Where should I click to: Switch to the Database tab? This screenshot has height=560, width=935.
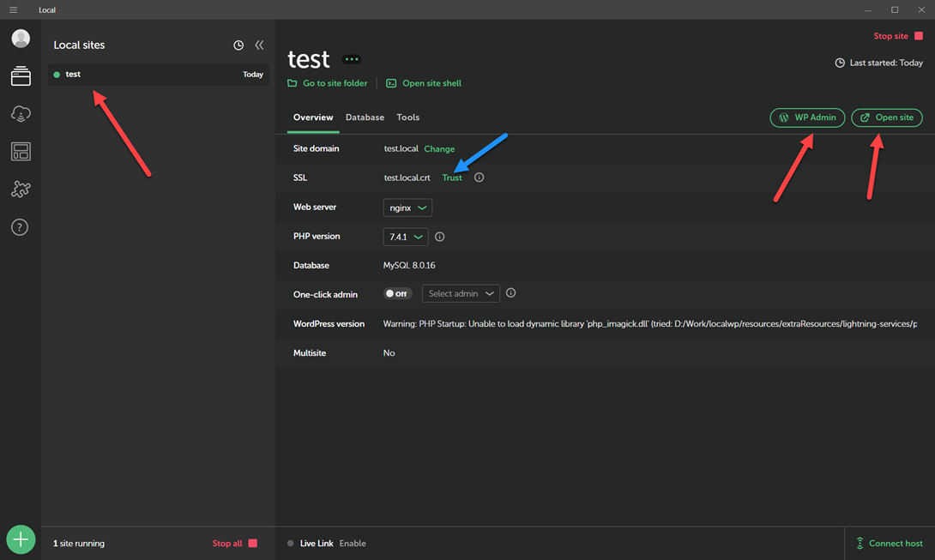pyautogui.click(x=365, y=117)
